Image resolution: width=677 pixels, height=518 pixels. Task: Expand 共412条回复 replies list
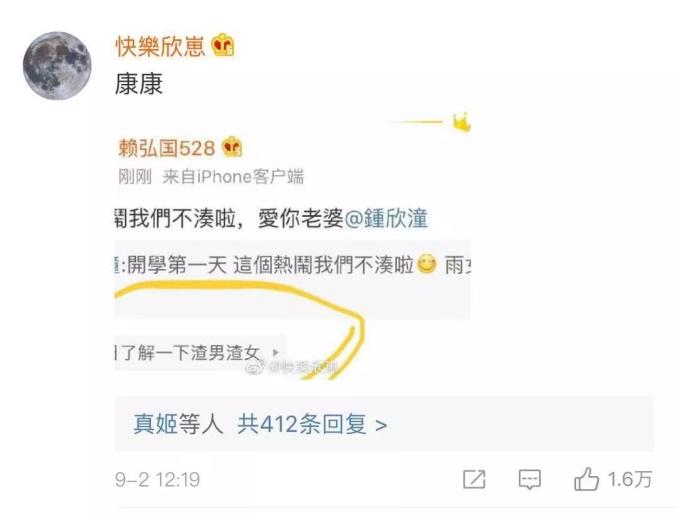click(302, 424)
